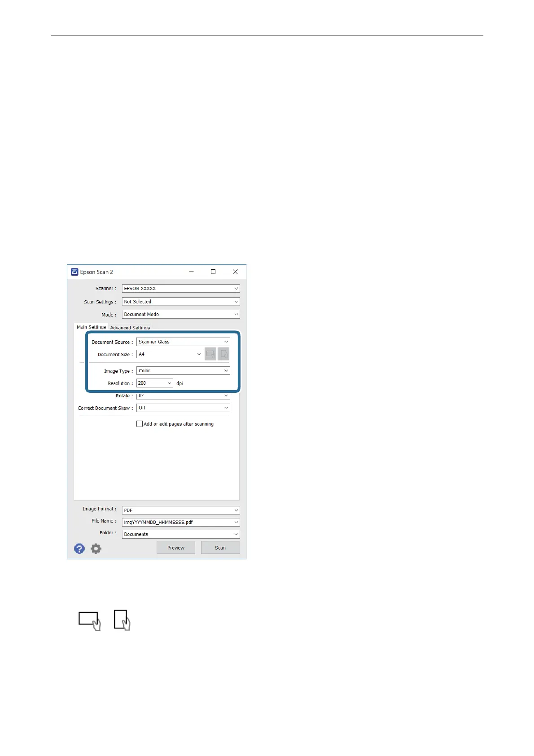534x756 pixels.
Task: Click the Scan button
Action: tap(220, 548)
